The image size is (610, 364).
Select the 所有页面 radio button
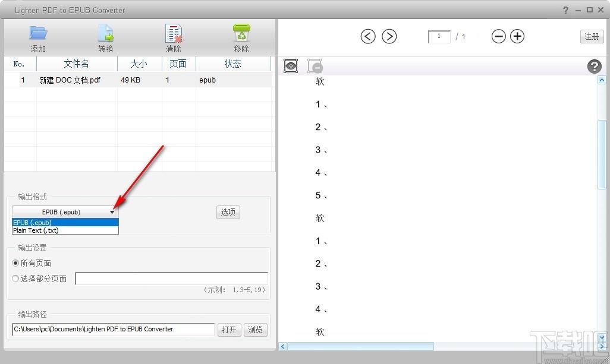tap(15, 263)
